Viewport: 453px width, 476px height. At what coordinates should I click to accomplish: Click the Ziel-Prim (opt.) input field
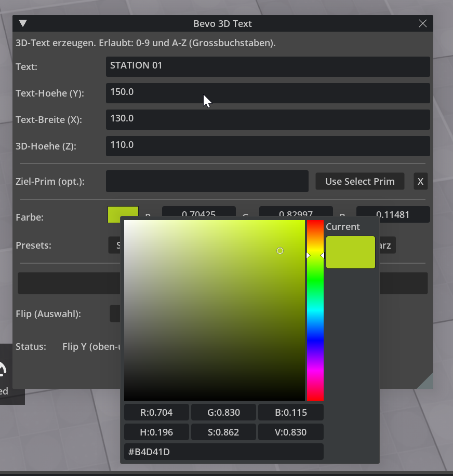click(207, 181)
